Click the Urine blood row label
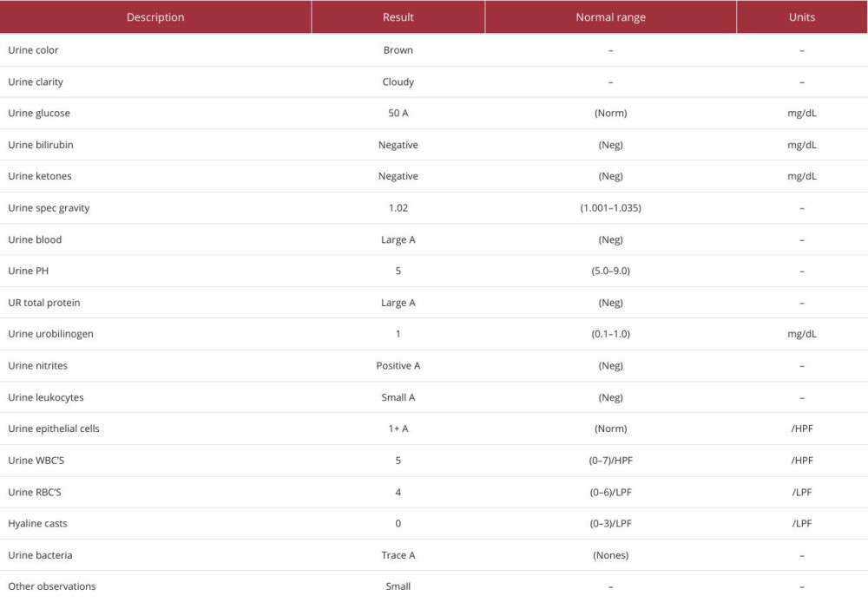 click(x=35, y=239)
